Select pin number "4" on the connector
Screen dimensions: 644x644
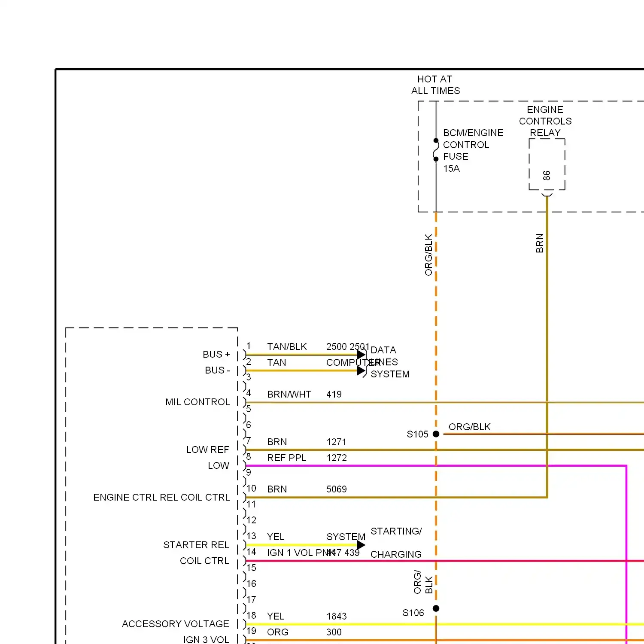tap(249, 393)
